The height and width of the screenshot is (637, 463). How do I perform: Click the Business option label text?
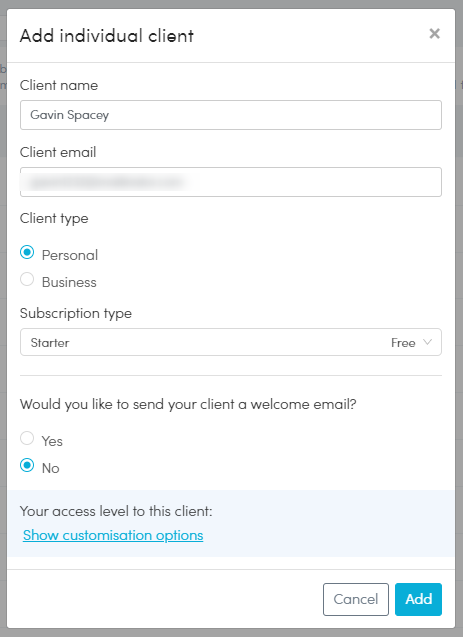coord(69,282)
